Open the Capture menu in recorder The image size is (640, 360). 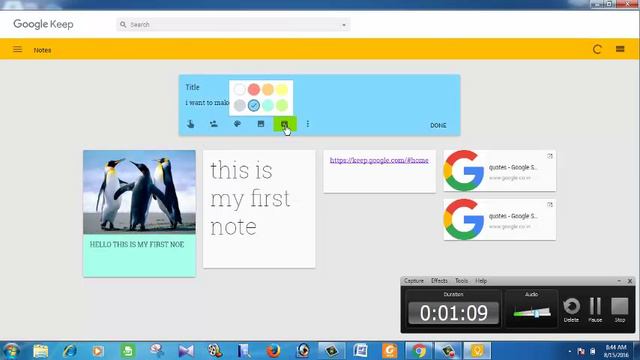[x=413, y=281]
